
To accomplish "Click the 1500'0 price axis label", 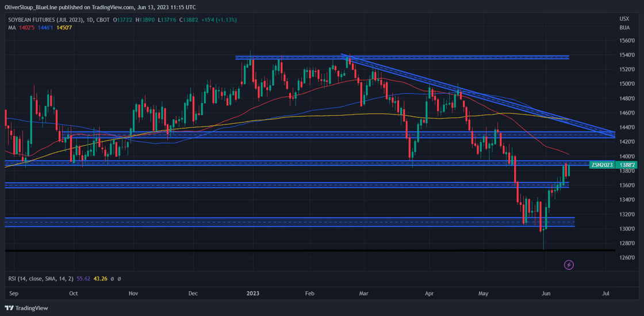I will click(627, 84).
